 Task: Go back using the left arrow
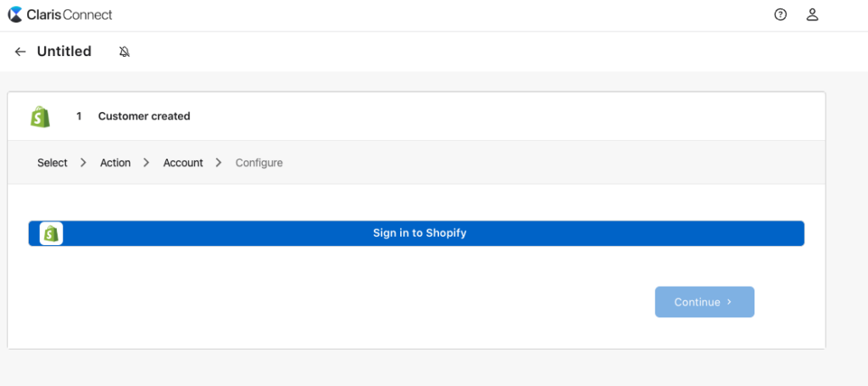(x=20, y=52)
